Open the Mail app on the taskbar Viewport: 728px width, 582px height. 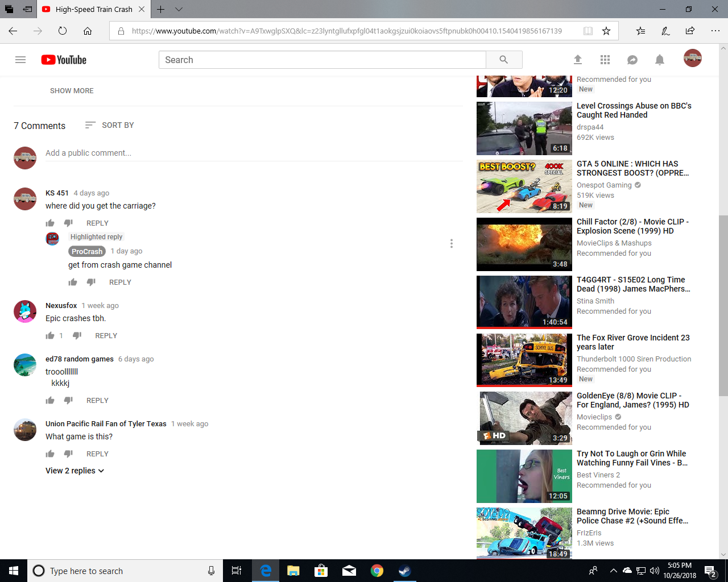pyautogui.click(x=349, y=571)
